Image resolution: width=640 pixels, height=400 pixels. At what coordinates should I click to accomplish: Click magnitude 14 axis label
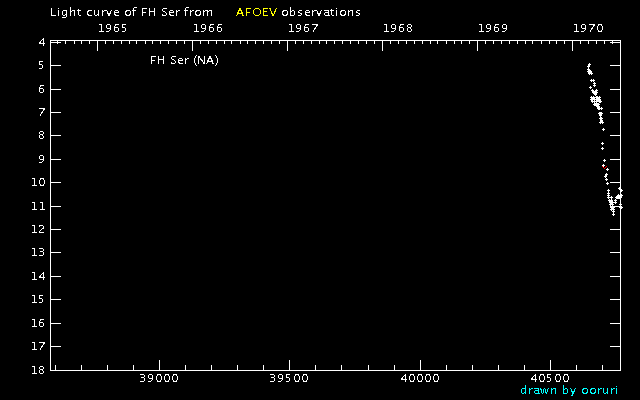click(x=38, y=276)
